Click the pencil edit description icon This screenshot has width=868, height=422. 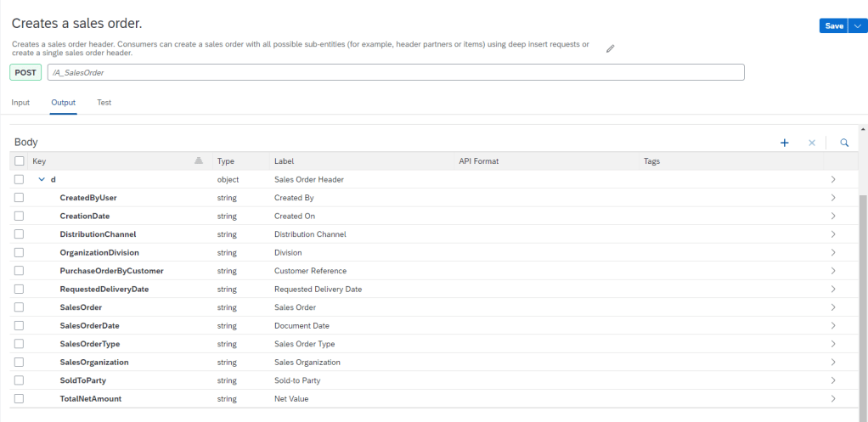610,49
